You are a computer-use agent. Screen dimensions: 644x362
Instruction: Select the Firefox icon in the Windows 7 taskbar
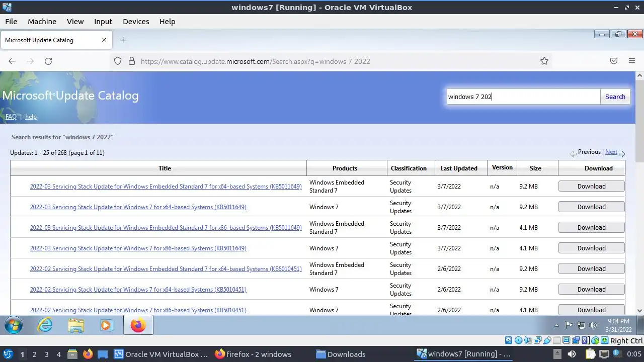pos(138,325)
